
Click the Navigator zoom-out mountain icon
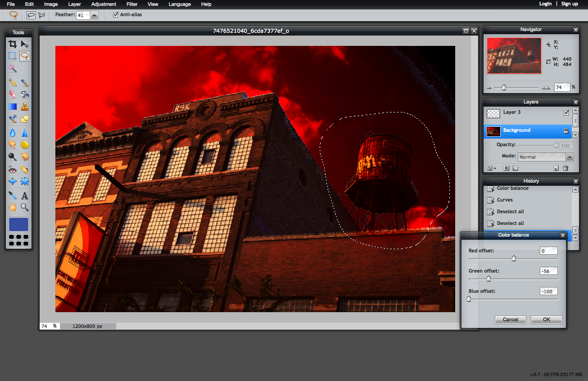tap(489, 88)
